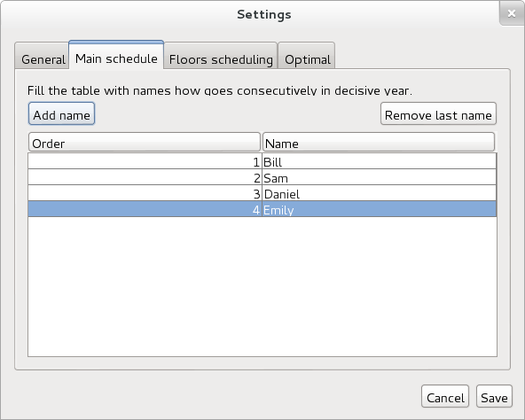Click order number 2 cell

[x=145, y=177]
